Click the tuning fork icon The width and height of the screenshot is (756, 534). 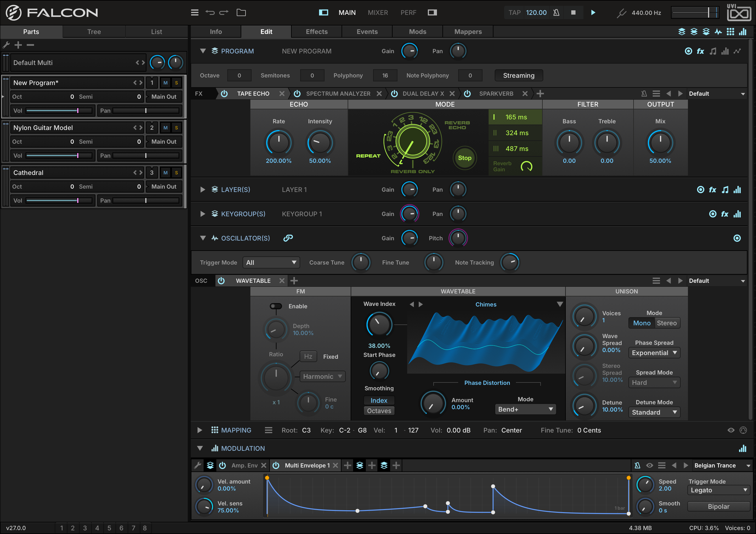click(621, 13)
